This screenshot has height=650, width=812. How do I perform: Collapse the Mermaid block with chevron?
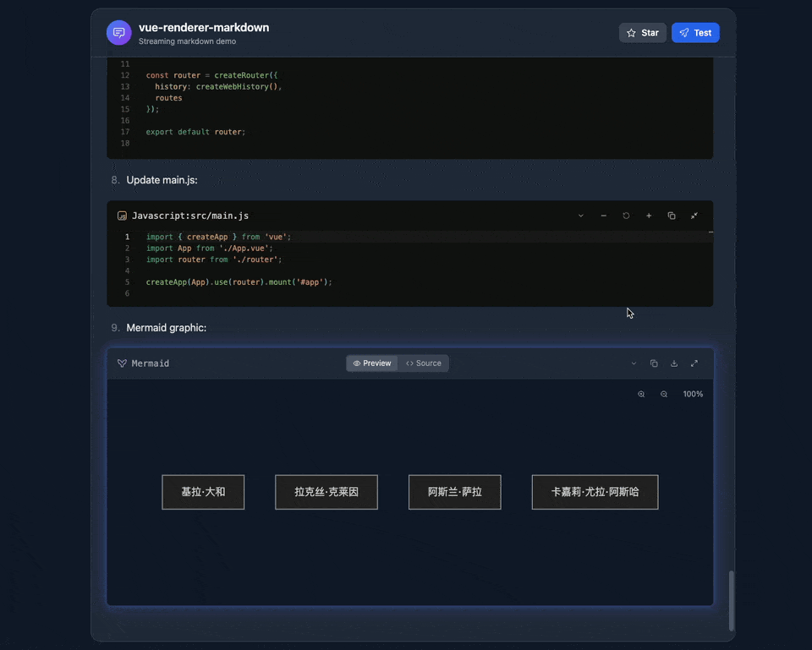(x=634, y=363)
